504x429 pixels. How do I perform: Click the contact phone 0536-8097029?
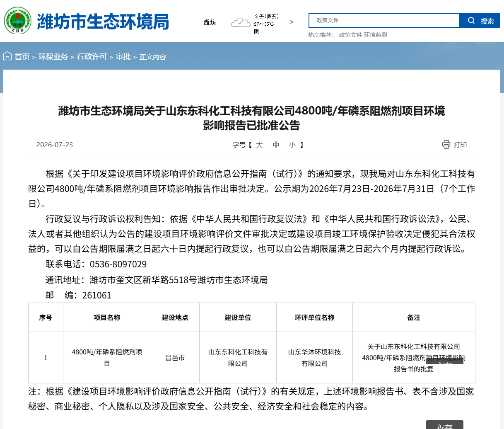pos(118,264)
